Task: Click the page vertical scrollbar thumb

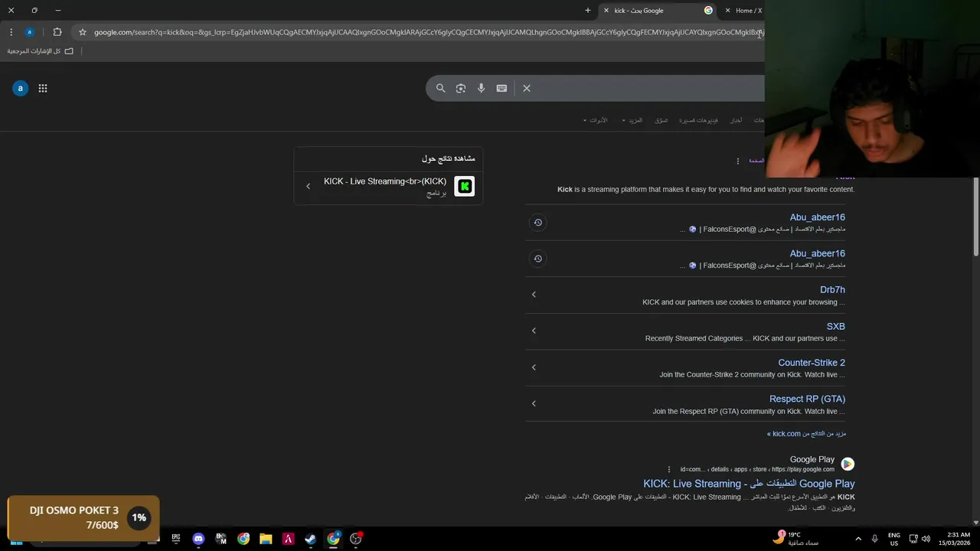Action: click(976, 218)
